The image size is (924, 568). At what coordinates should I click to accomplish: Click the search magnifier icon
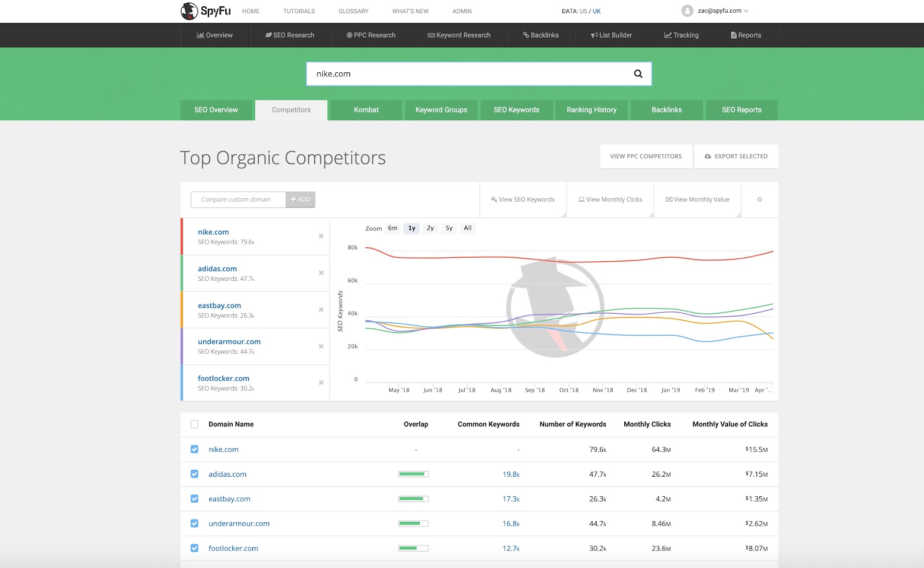tap(638, 74)
